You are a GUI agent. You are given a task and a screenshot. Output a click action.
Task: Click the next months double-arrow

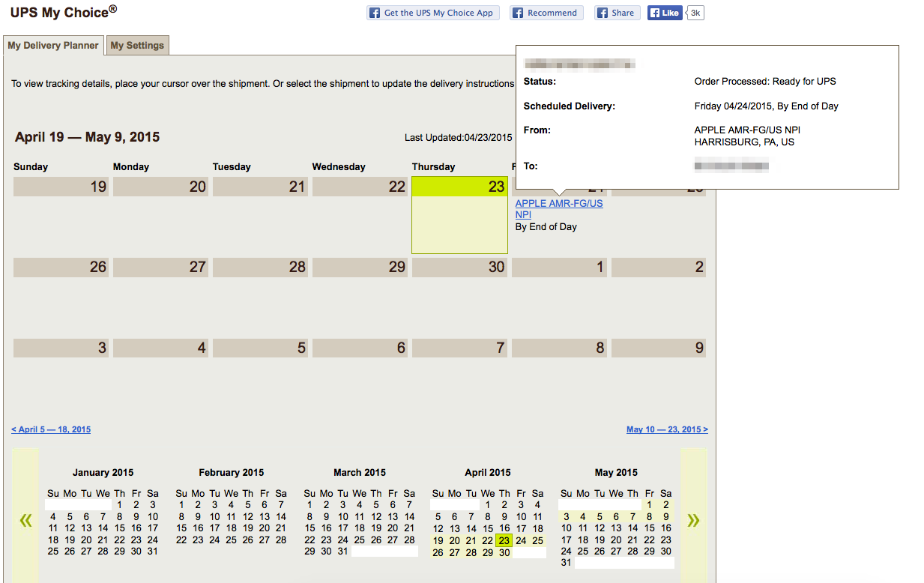[693, 519]
